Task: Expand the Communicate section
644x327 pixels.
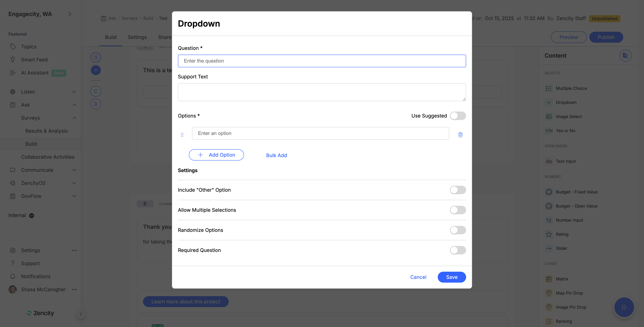Action: pyautogui.click(x=74, y=170)
